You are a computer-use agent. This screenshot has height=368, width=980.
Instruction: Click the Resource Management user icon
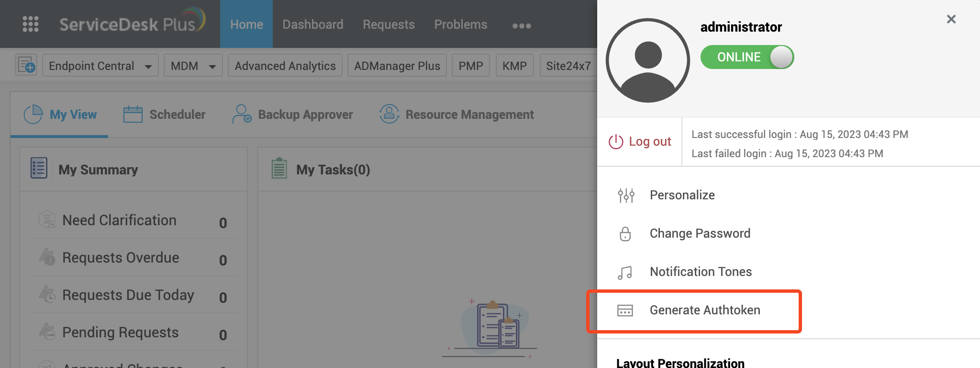point(390,114)
